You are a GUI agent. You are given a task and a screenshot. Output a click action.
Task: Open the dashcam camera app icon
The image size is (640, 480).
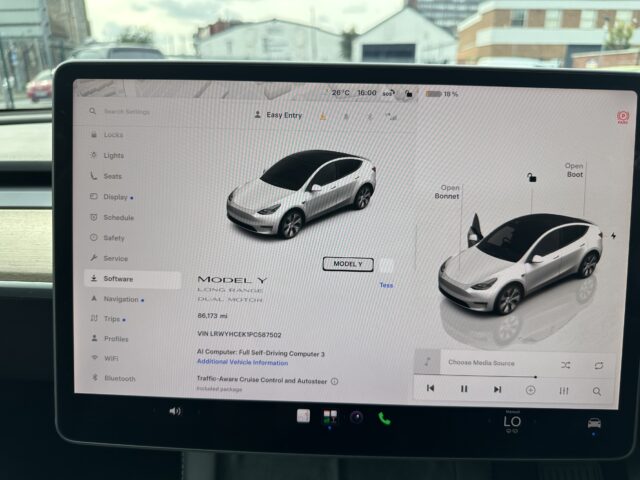[x=357, y=417]
